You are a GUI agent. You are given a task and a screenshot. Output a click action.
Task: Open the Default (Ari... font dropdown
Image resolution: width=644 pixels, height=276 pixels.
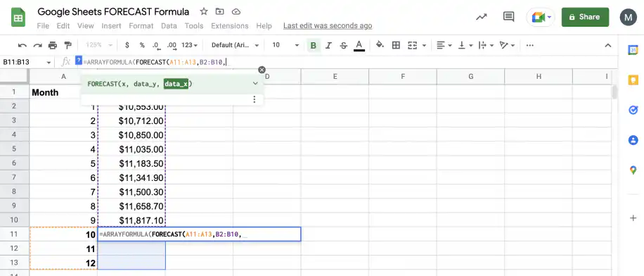(x=235, y=45)
